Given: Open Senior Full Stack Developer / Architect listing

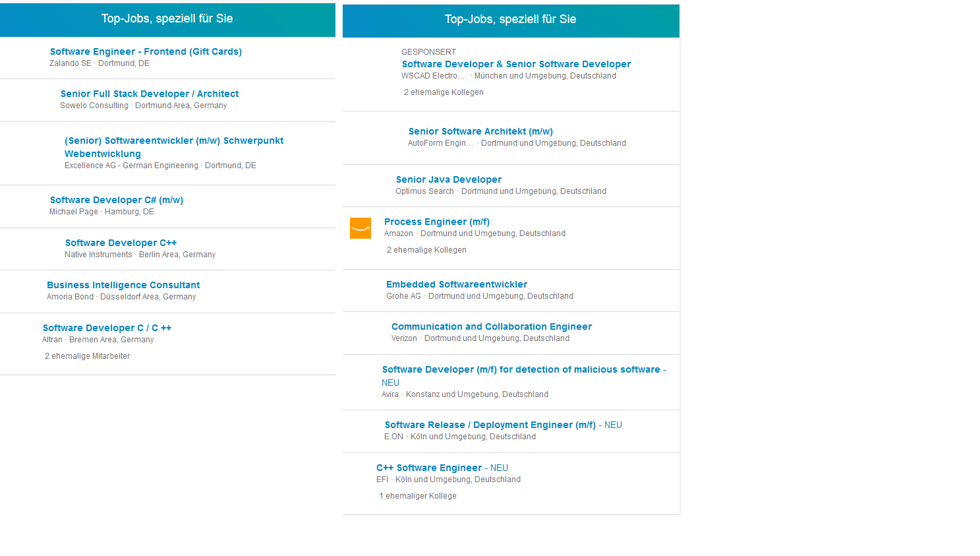Looking at the screenshot, I should [150, 94].
